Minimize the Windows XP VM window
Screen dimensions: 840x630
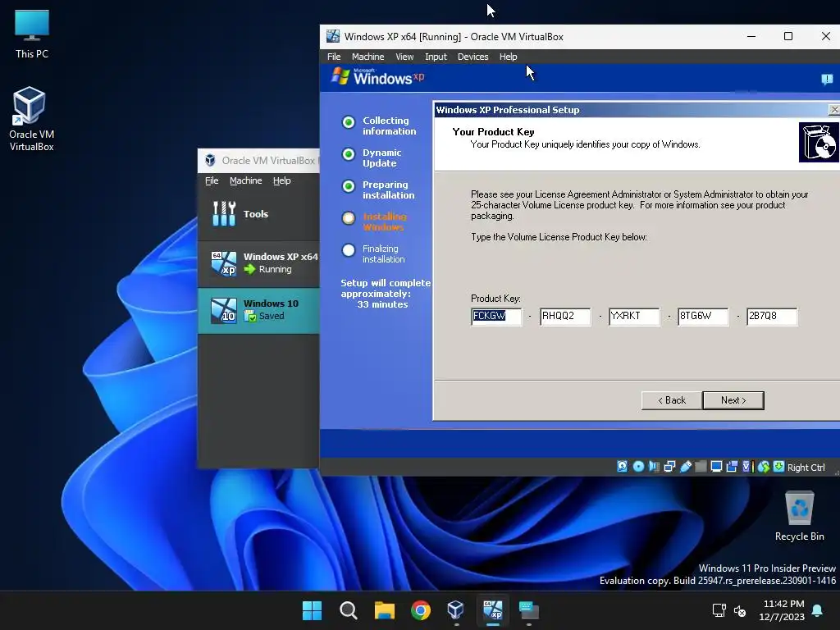751,36
